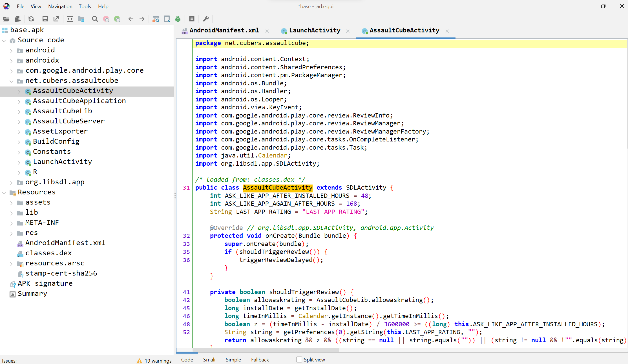Toggle flatten packages toolbar icon
The image size is (628, 364).
(x=81, y=19)
